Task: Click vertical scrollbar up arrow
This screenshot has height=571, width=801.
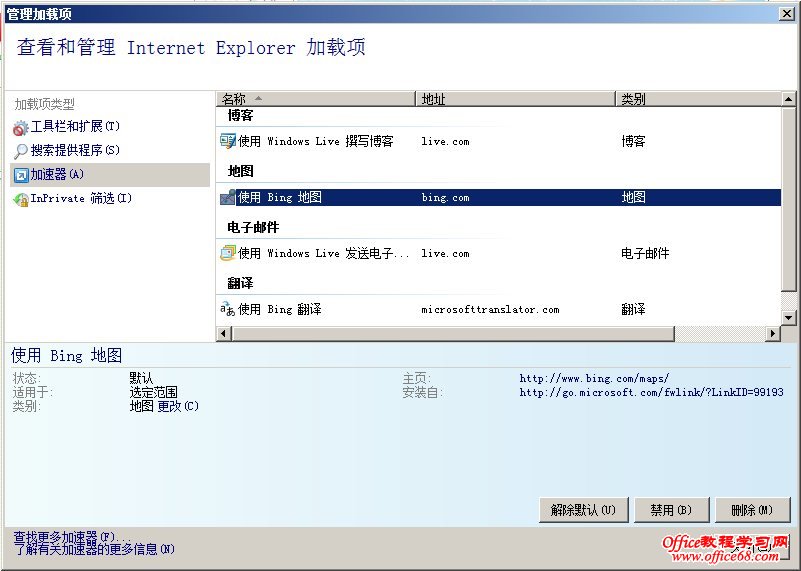Action: 788,99
